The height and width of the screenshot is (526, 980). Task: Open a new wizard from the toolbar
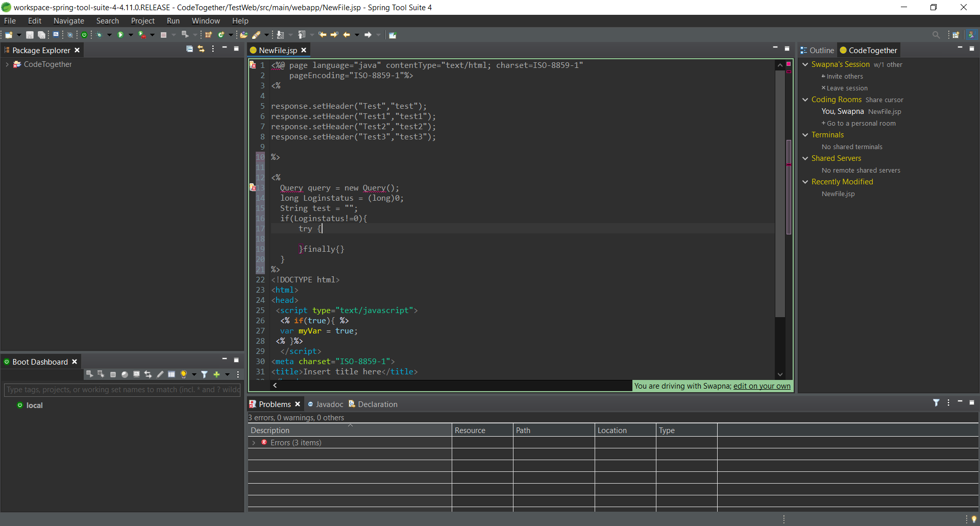[x=9, y=34]
